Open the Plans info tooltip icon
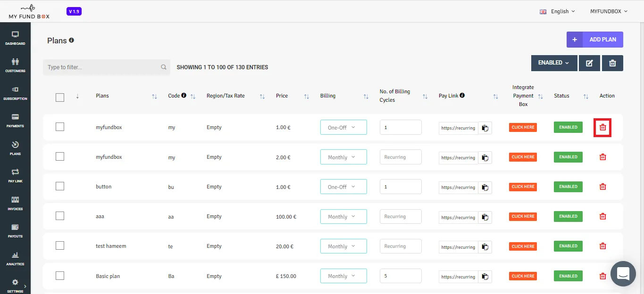 point(71,40)
